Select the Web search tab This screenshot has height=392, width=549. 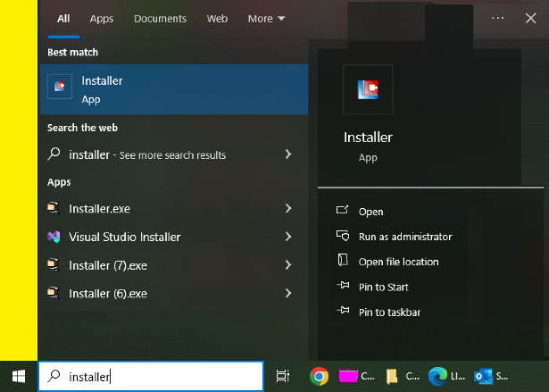click(x=217, y=18)
